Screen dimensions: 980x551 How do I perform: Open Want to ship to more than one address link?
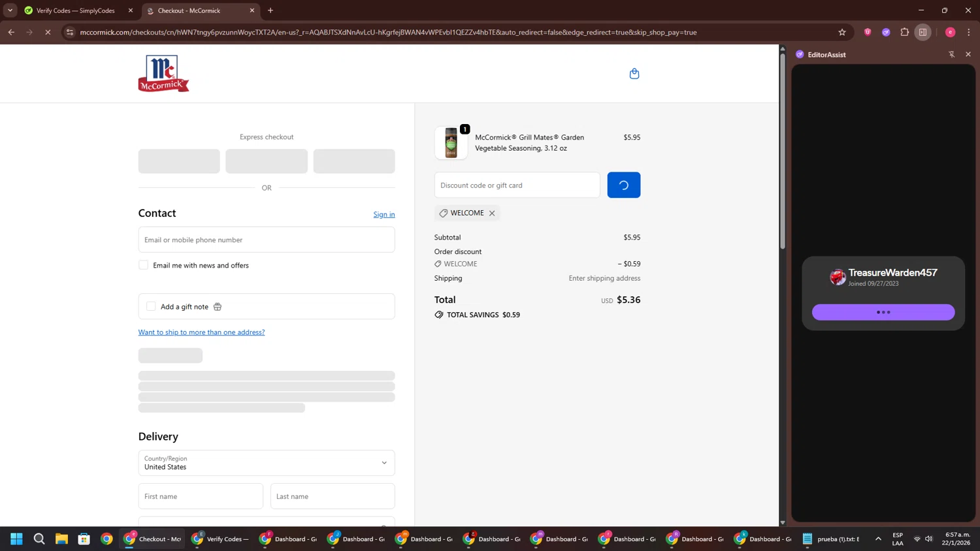201,332
